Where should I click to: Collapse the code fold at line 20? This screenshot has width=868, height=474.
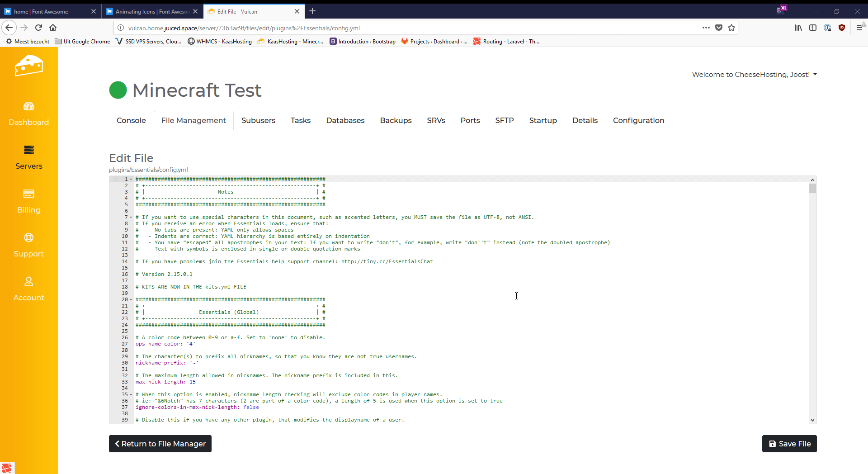click(x=131, y=300)
